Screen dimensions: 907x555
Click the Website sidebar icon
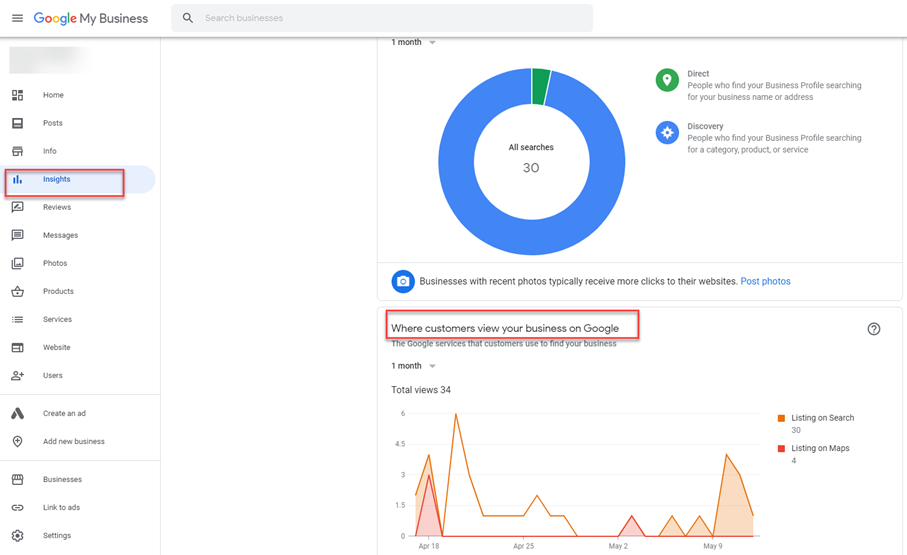[17, 347]
